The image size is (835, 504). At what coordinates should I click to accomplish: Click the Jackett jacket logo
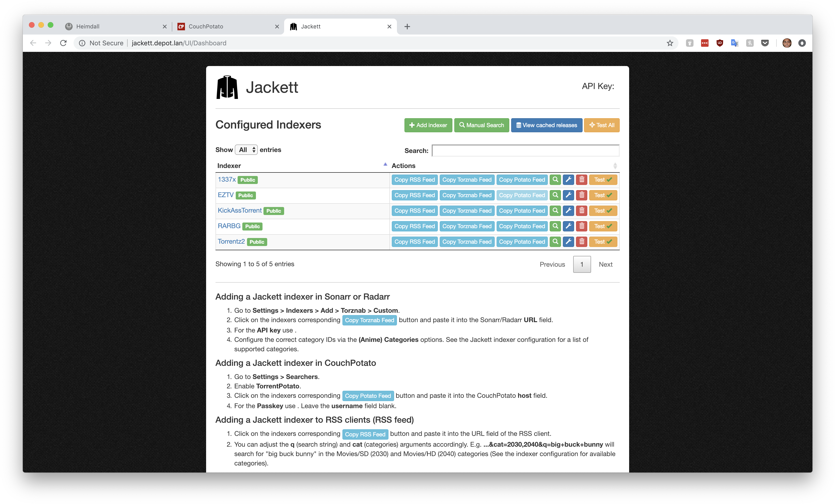(x=227, y=87)
